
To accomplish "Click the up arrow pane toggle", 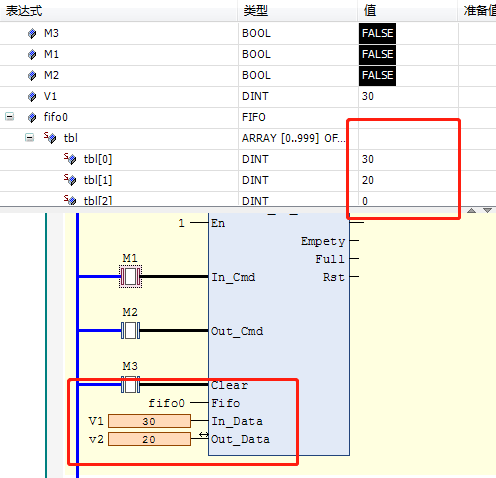I will click(x=471, y=210).
